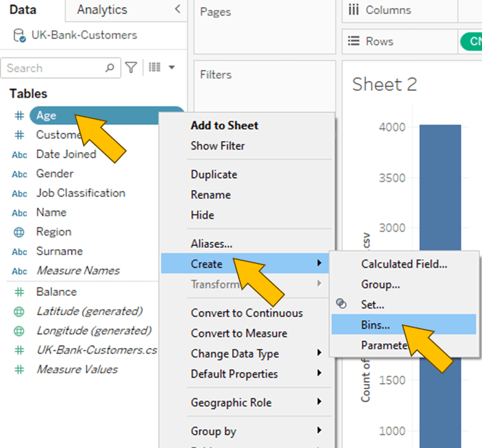Click the filter icon beside the search box
The height and width of the screenshot is (448, 482).
click(x=131, y=68)
